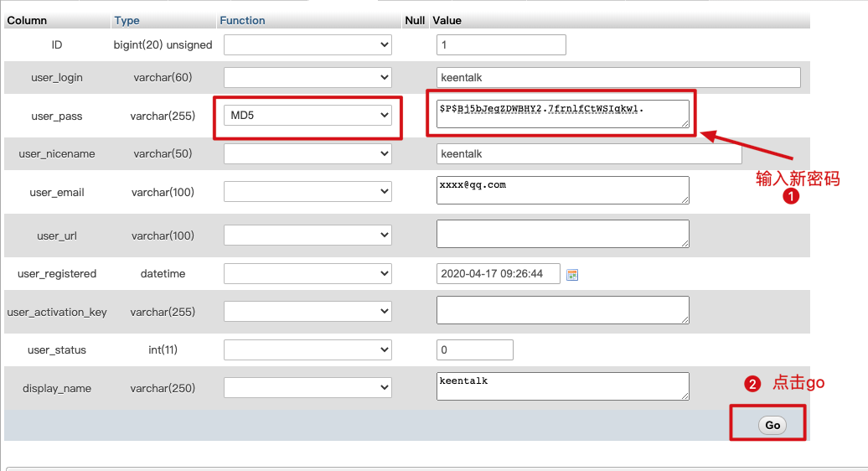Viewport: 868px width, 471px height.
Task: Focus the user_registered datetime field
Action: click(499, 273)
